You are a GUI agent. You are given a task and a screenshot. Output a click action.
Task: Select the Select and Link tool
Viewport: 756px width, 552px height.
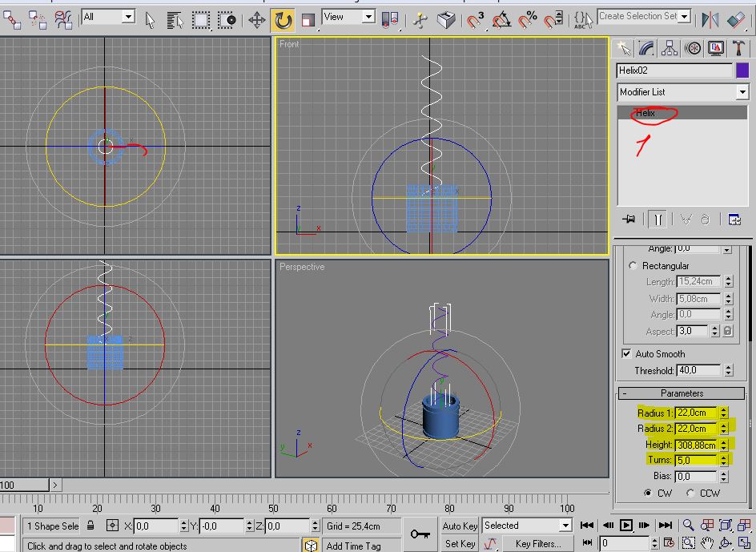pos(11,20)
